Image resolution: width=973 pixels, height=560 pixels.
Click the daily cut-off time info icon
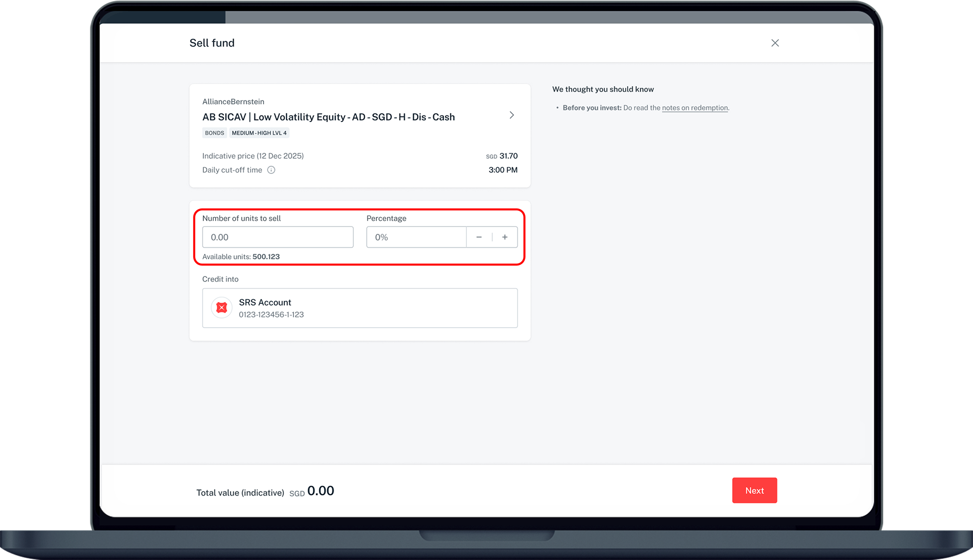tap(271, 170)
